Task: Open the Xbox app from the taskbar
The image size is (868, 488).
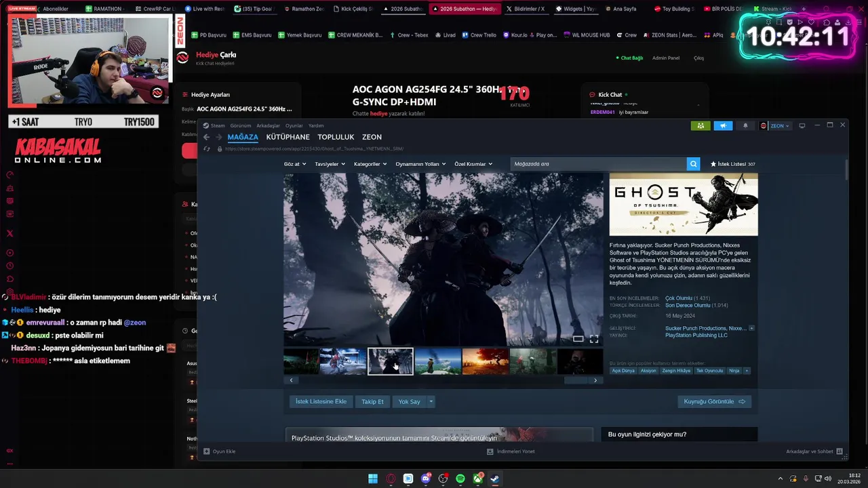Action: click(x=478, y=479)
